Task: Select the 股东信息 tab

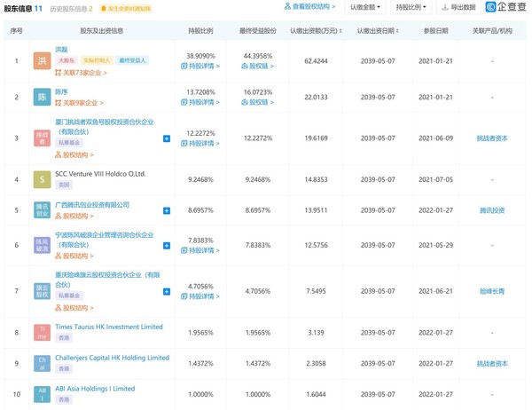Action: coord(22,8)
